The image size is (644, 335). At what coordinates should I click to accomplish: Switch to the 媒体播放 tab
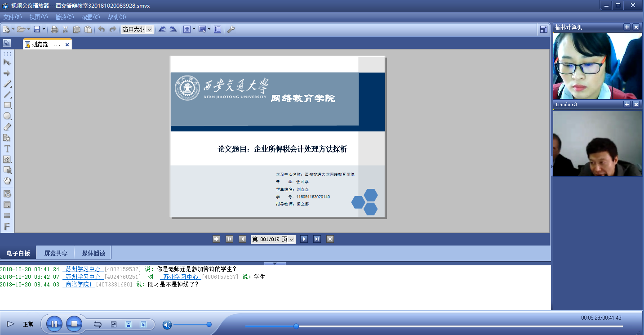click(x=93, y=253)
